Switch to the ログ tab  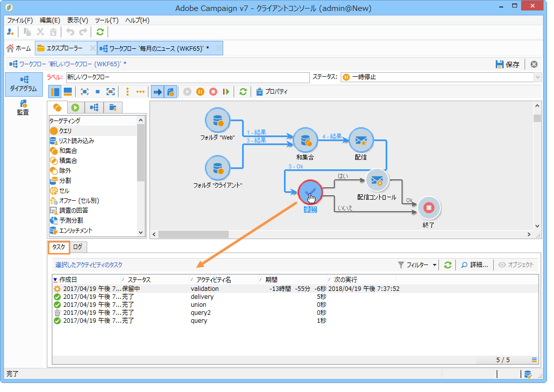pos(78,247)
